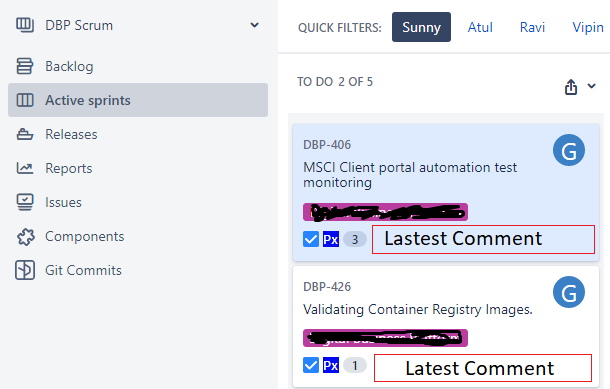Screen dimensions: 610x389
Task: Click the share/export icon
Action: pyautogui.click(x=571, y=87)
